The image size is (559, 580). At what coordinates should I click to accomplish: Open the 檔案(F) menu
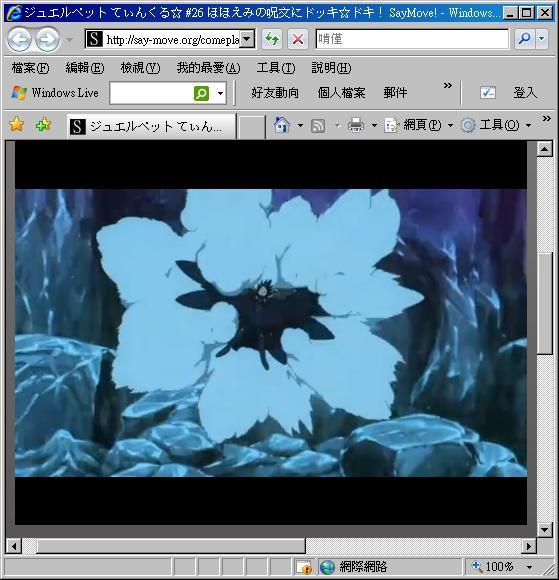click(30, 68)
